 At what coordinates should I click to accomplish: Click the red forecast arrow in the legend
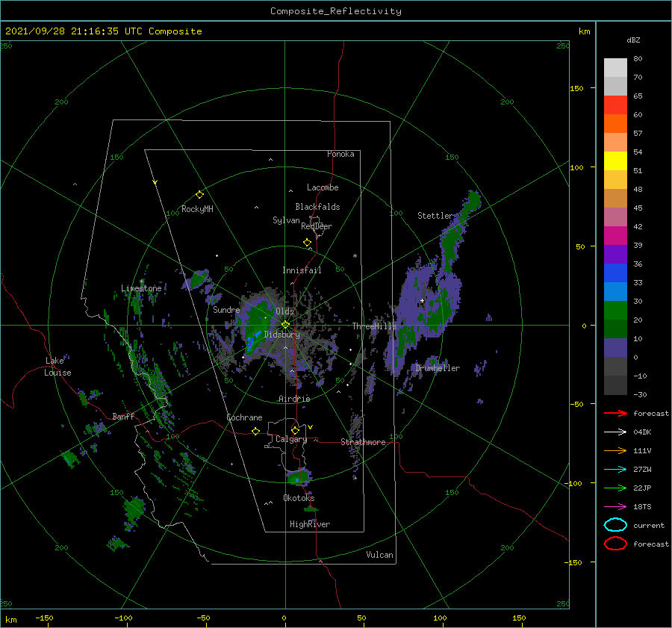tap(615, 413)
